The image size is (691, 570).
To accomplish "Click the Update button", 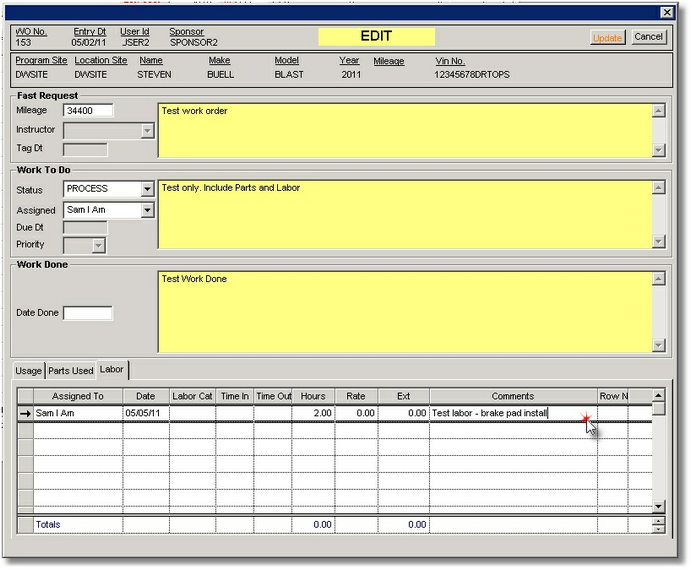I will (x=607, y=37).
